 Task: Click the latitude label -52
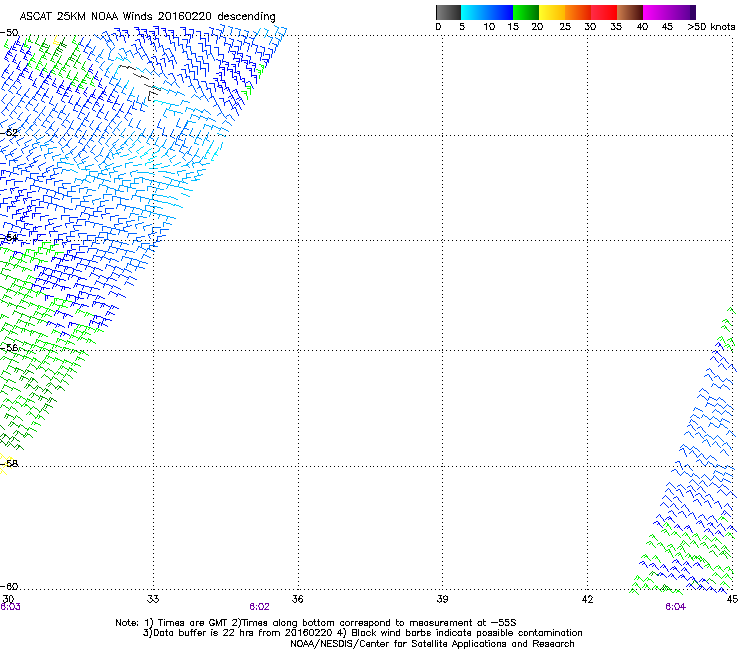pyautogui.click(x=9, y=133)
